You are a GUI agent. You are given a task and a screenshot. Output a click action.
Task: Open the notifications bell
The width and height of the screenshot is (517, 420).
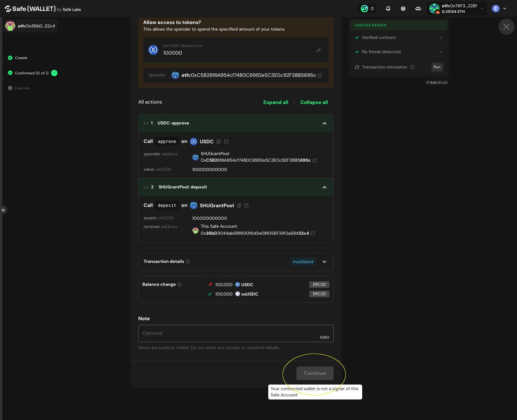(x=388, y=9)
